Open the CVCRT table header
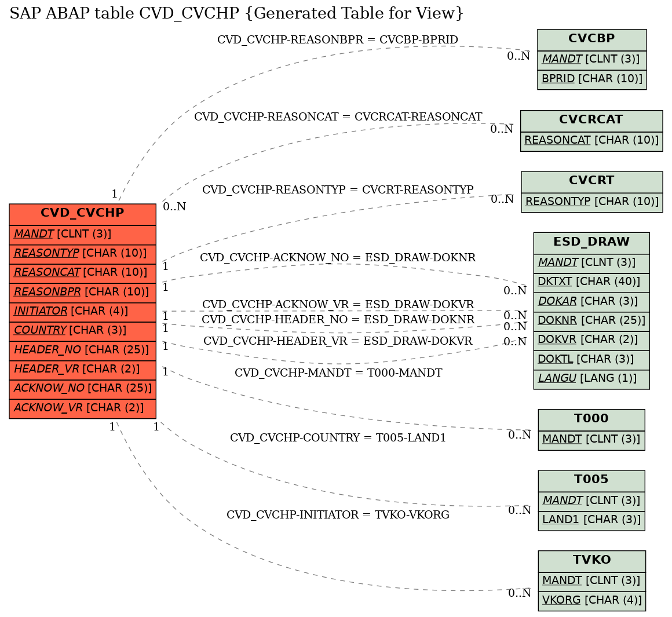 click(592, 181)
